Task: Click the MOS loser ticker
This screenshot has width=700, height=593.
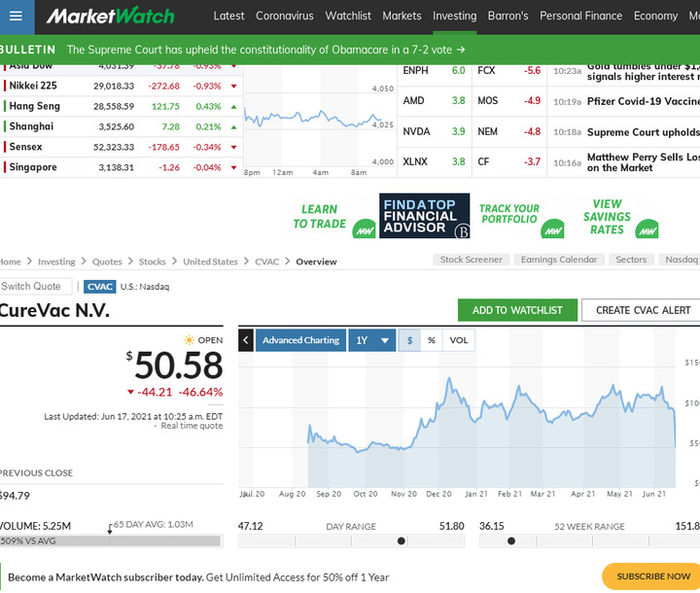Action: click(x=487, y=101)
